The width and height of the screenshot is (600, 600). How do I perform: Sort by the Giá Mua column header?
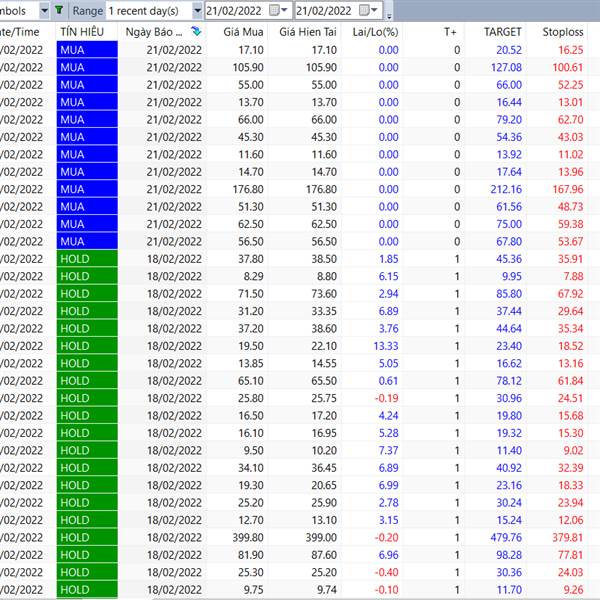click(243, 32)
